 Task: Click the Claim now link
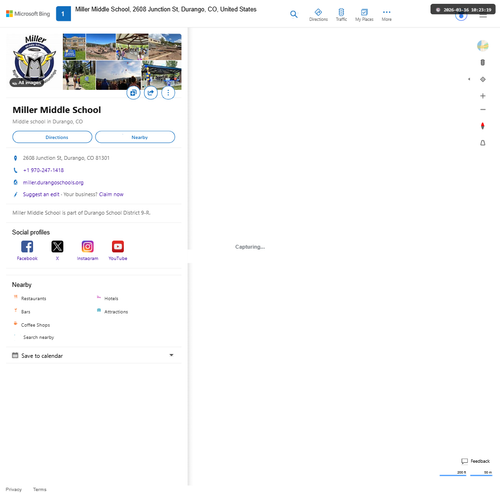[x=111, y=194]
